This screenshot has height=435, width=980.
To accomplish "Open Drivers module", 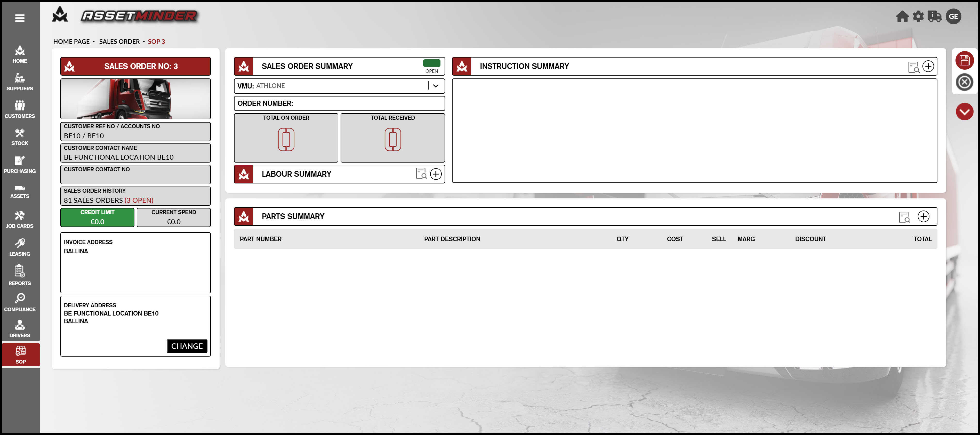I will point(20,329).
